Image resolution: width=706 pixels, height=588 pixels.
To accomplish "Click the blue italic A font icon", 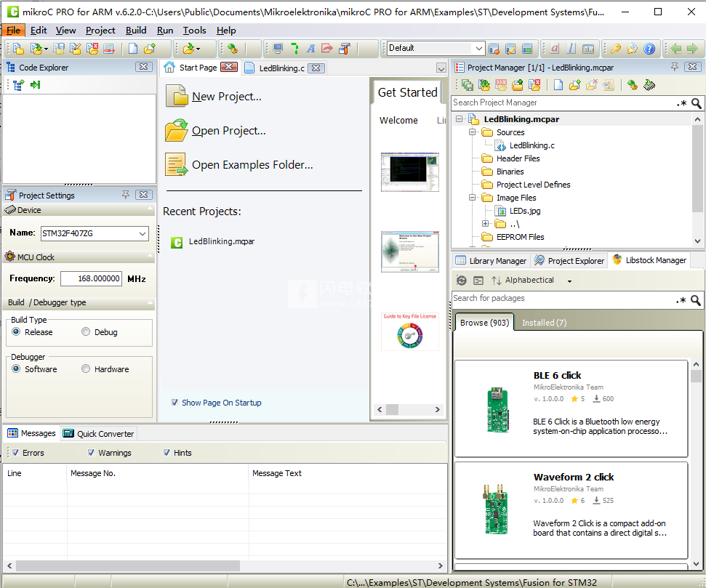I will tap(310, 48).
